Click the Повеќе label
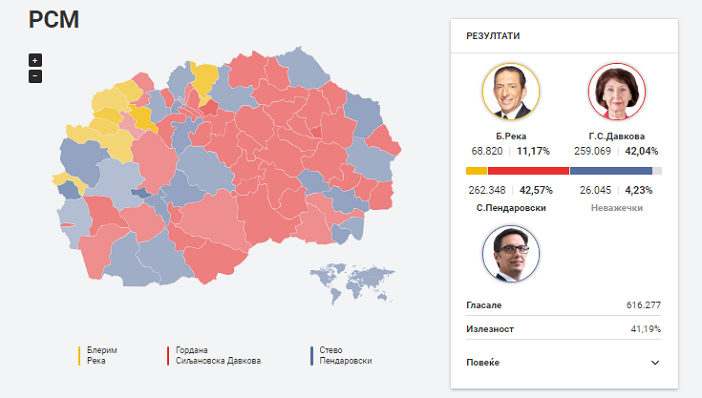Image resolution: width=702 pixels, height=398 pixels. click(483, 362)
